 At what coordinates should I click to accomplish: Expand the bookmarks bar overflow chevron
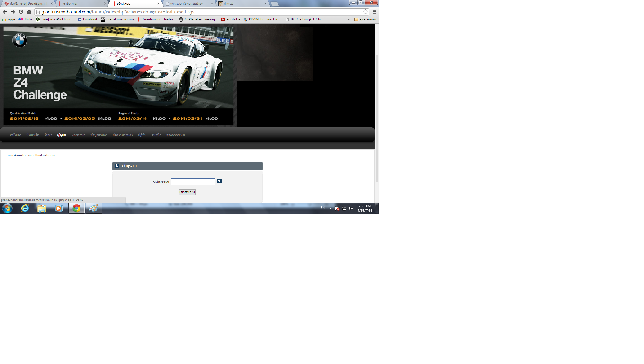[x=349, y=19]
